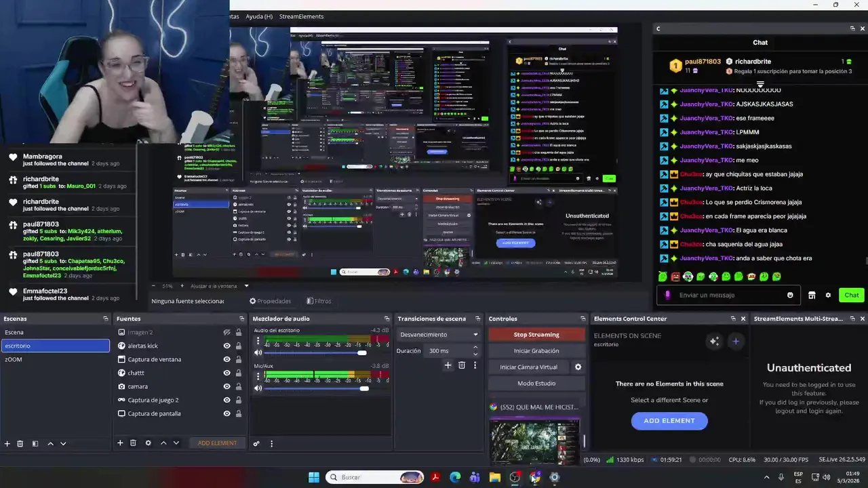Remove selected source with trash icon
Screen dimensions: 868x488
(133, 443)
